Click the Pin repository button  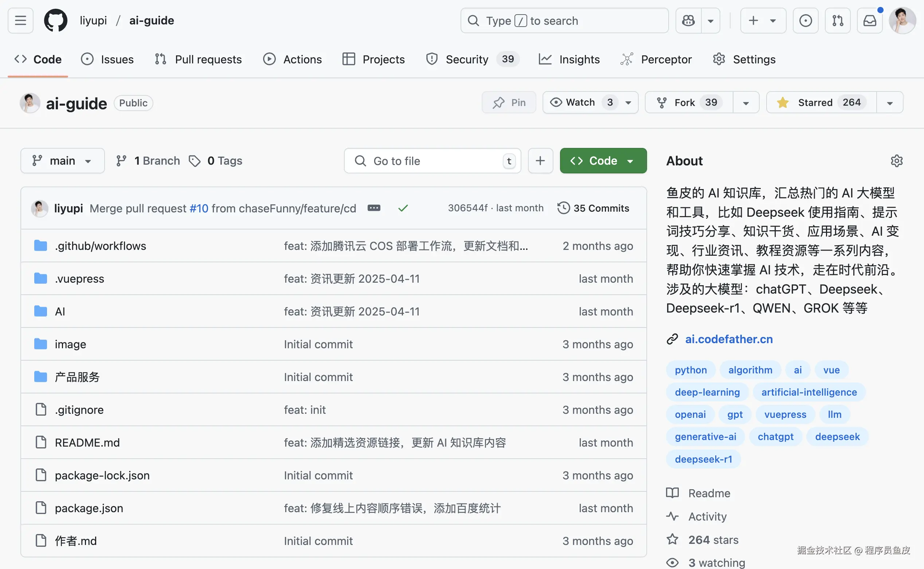pyautogui.click(x=509, y=102)
